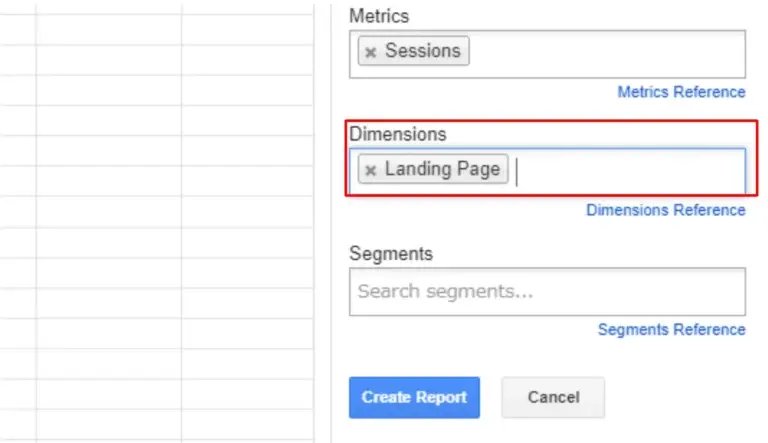The width and height of the screenshot is (768, 443).
Task: Remove the Landing Page dimension tag
Action: coord(371,170)
